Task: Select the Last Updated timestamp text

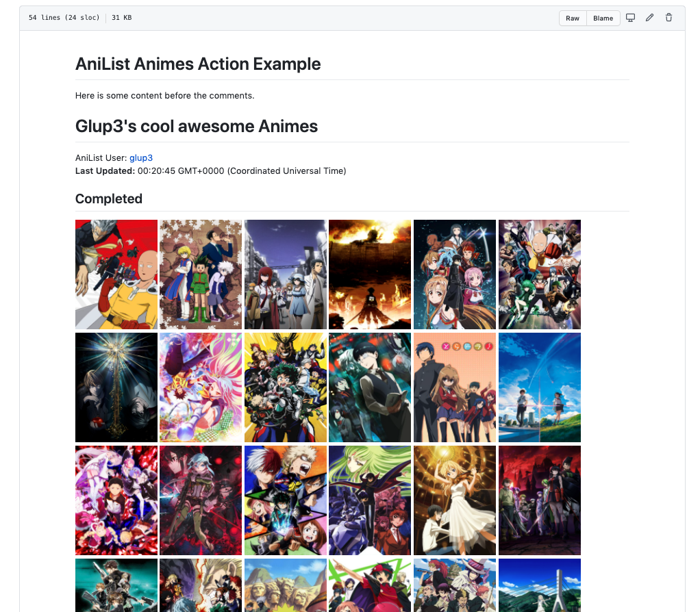Action: point(211,171)
